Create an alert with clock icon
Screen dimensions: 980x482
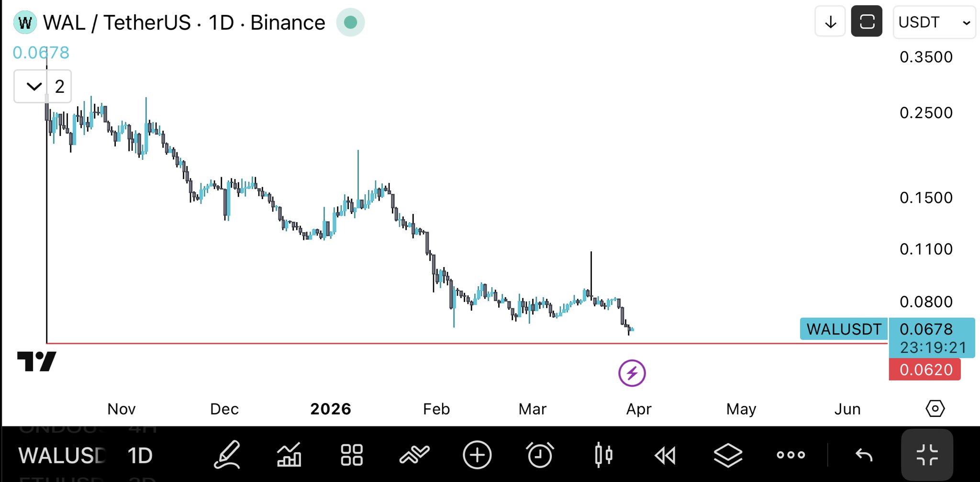[x=540, y=455]
